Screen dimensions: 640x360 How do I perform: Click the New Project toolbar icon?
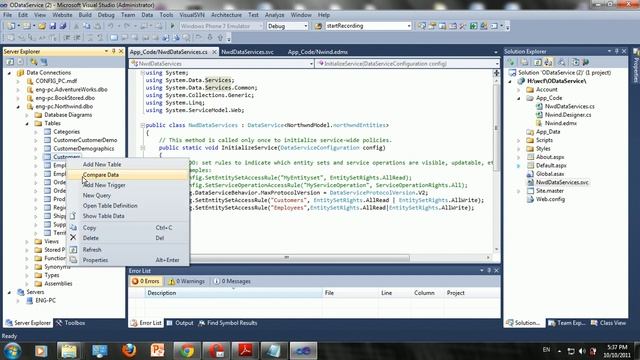pos(11,26)
